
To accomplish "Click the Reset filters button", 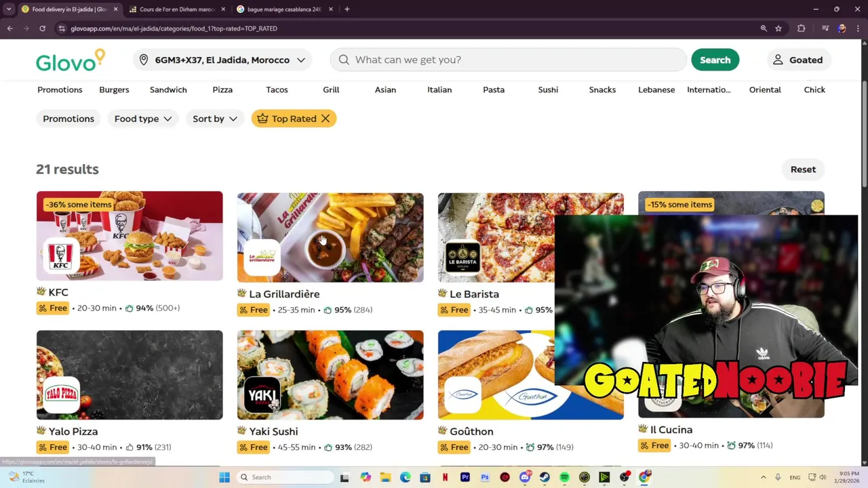I will point(803,169).
